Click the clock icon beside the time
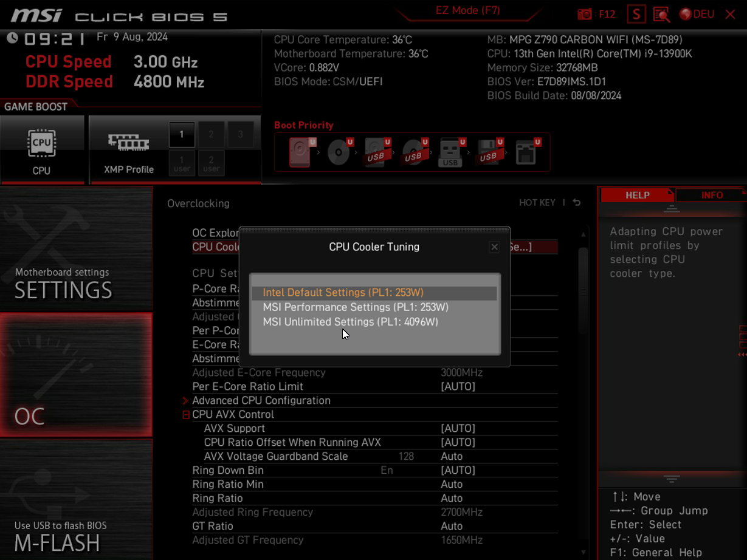This screenshot has height=560, width=747. tap(12, 38)
